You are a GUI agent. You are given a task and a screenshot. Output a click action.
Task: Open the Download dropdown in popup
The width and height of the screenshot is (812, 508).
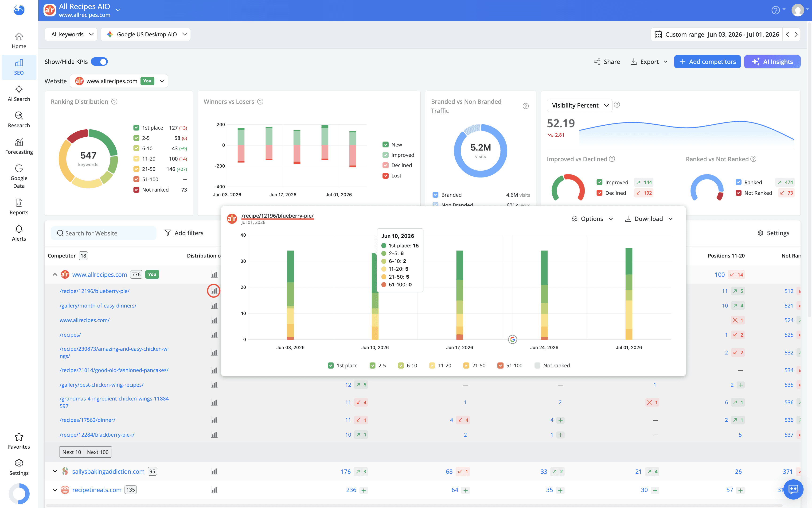[x=649, y=219]
